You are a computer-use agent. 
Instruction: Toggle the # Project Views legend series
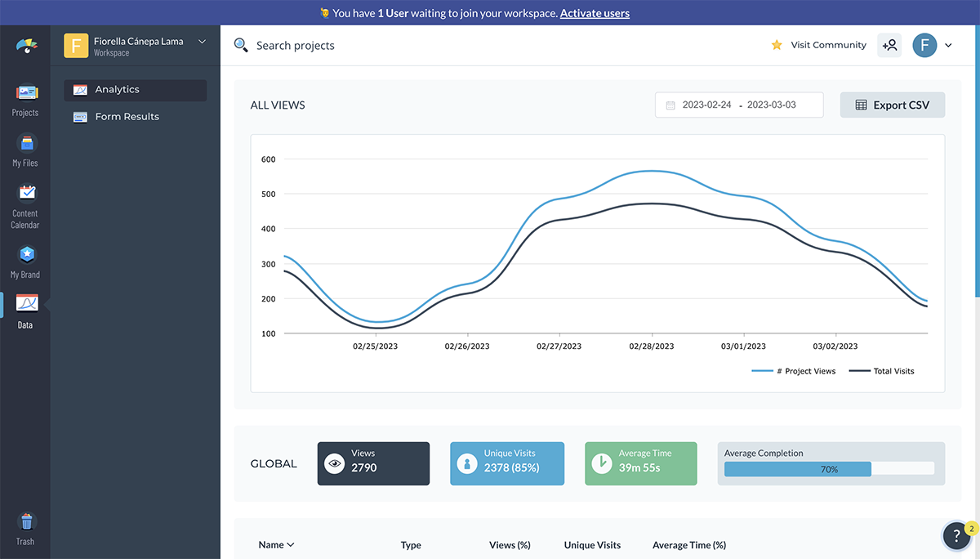pyautogui.click(x=794, y=371)
